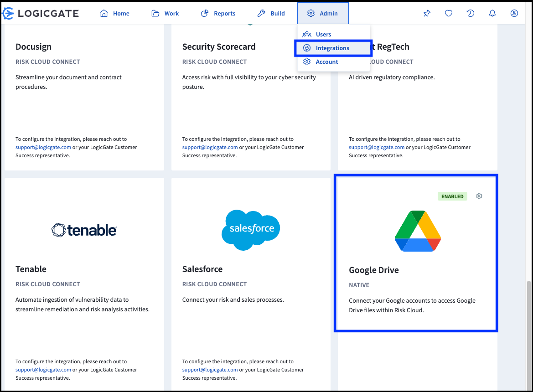
Task: Click 'AI driven regulatory compliance.' description
Action: tap(392, 77)
